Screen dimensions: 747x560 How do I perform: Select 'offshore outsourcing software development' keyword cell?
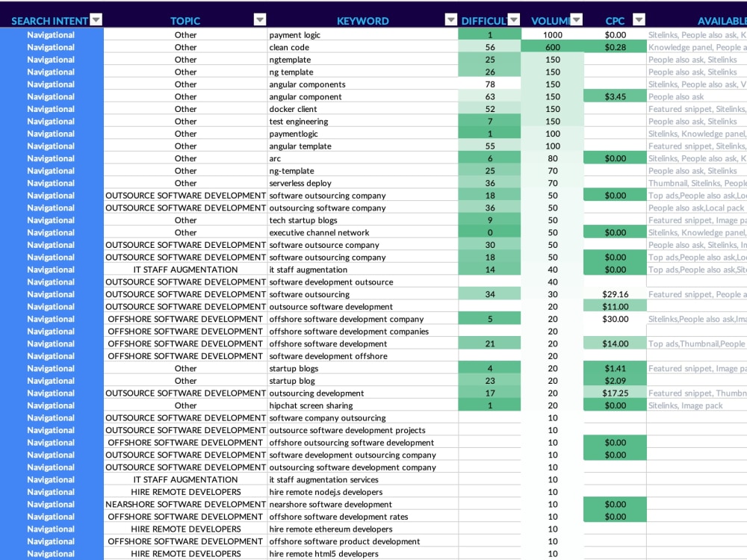click(362, 443)
